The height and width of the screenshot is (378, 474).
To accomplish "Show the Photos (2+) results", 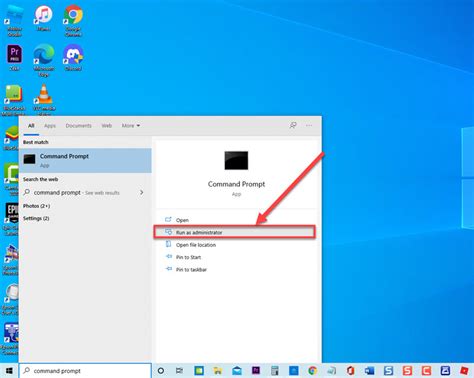I will 36,206.
